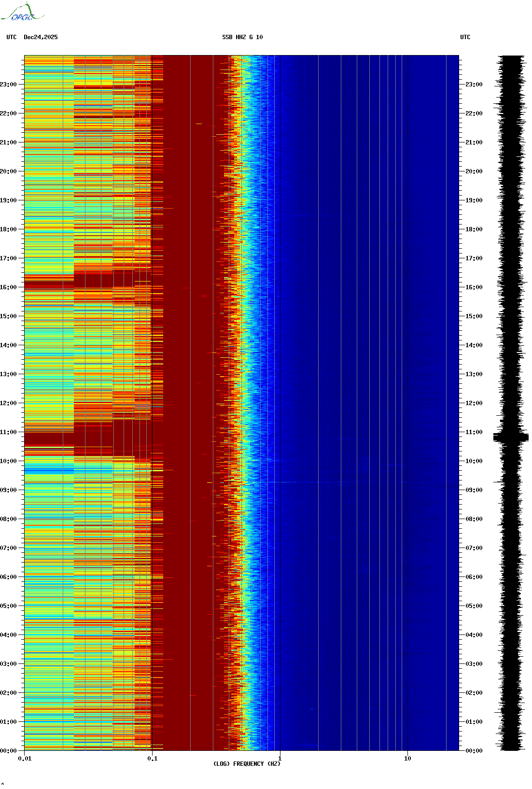
Task: Click the OGS logo in the corner
Action: click(22, 13)
